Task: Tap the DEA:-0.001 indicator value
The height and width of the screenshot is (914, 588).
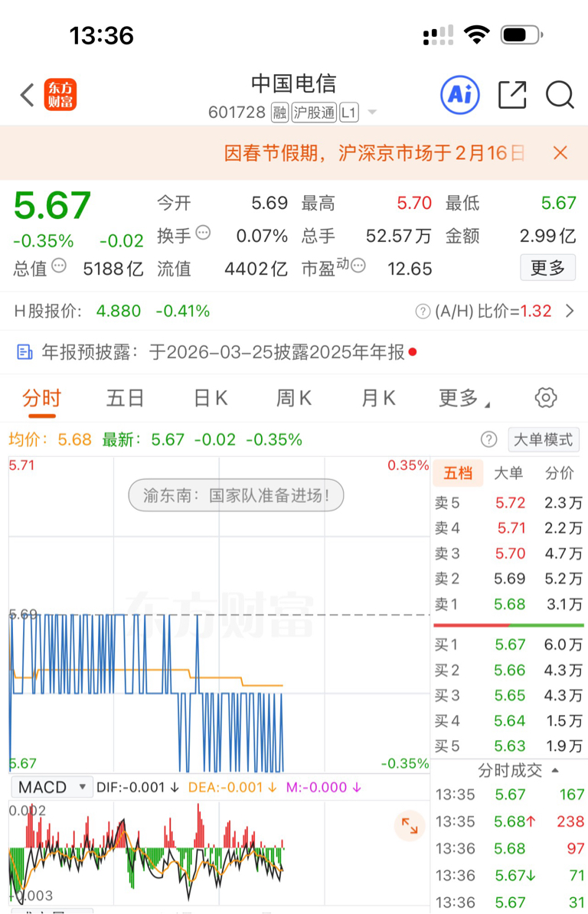Action: 232,788
